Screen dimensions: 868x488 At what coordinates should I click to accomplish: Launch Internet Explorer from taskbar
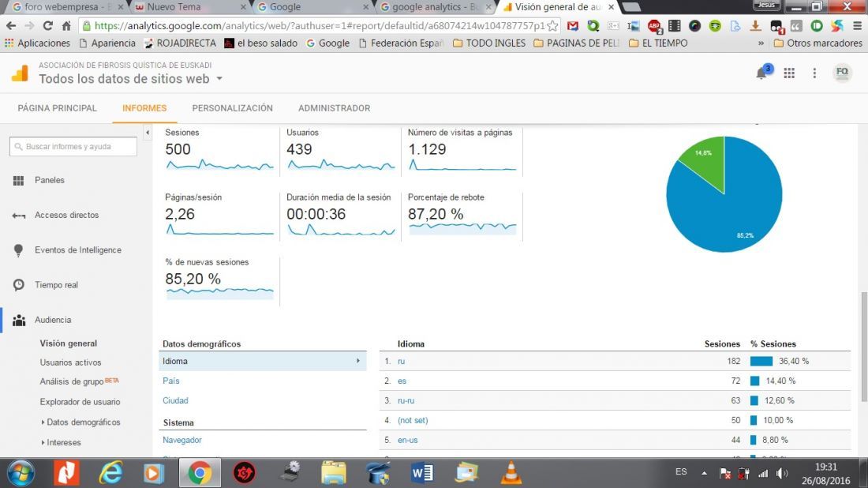pyautogui.click(x=110, y=473)
